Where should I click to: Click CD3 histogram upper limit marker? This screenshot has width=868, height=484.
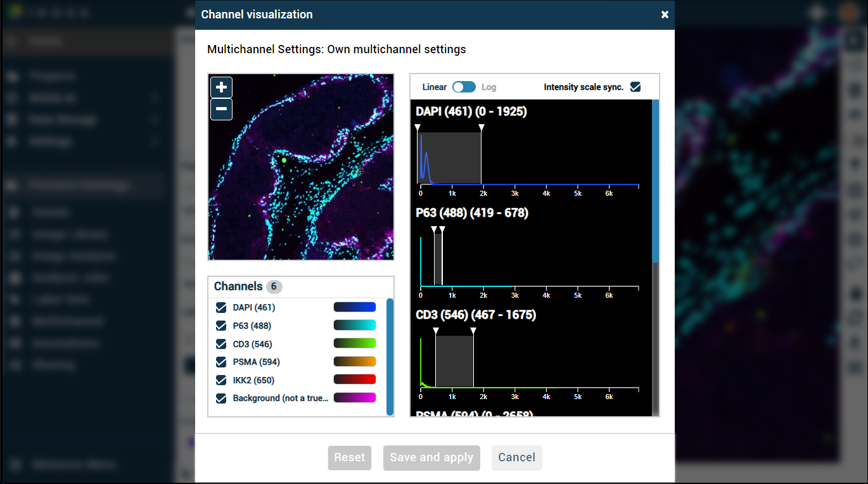(473, 331)
